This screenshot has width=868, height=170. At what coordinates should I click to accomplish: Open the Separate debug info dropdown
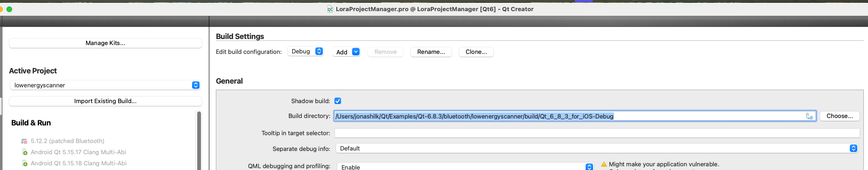click(x=597, y=149)
